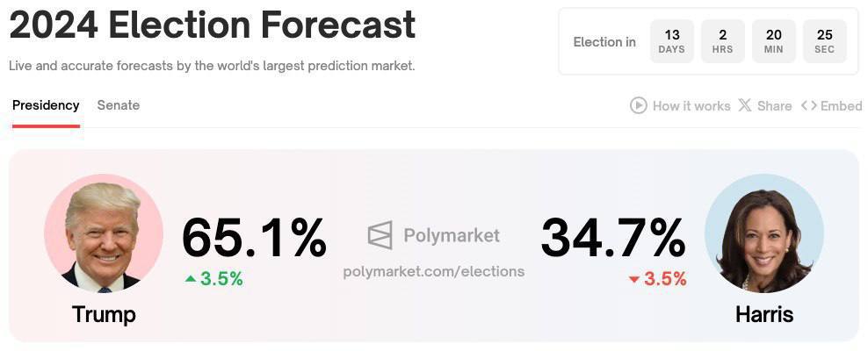Click Harris's portrait photo
Viewport: 868px width, 351px height.
[x=763, y=233]
